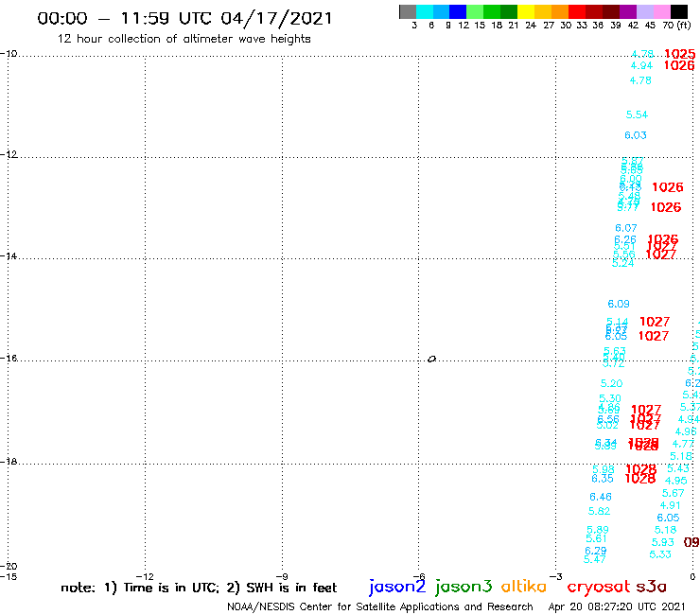Click the yellow swatch in the color scale

(x=526, y=11)
